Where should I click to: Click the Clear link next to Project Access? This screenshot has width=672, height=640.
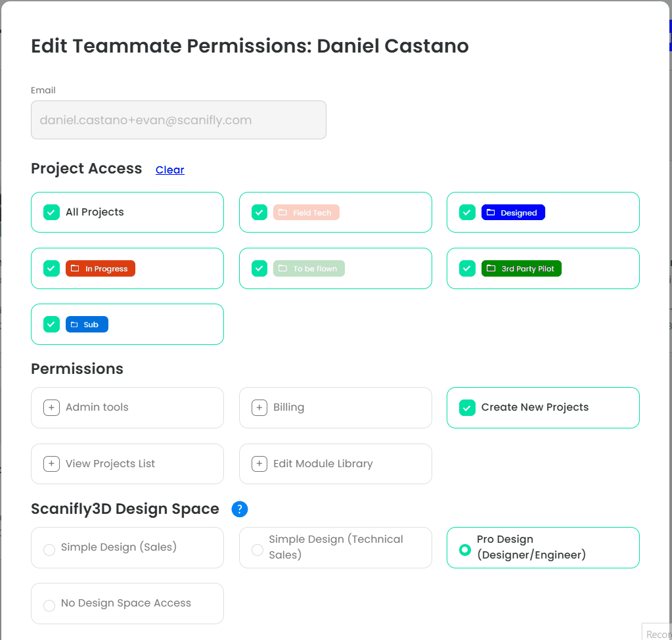pos(169,170)
